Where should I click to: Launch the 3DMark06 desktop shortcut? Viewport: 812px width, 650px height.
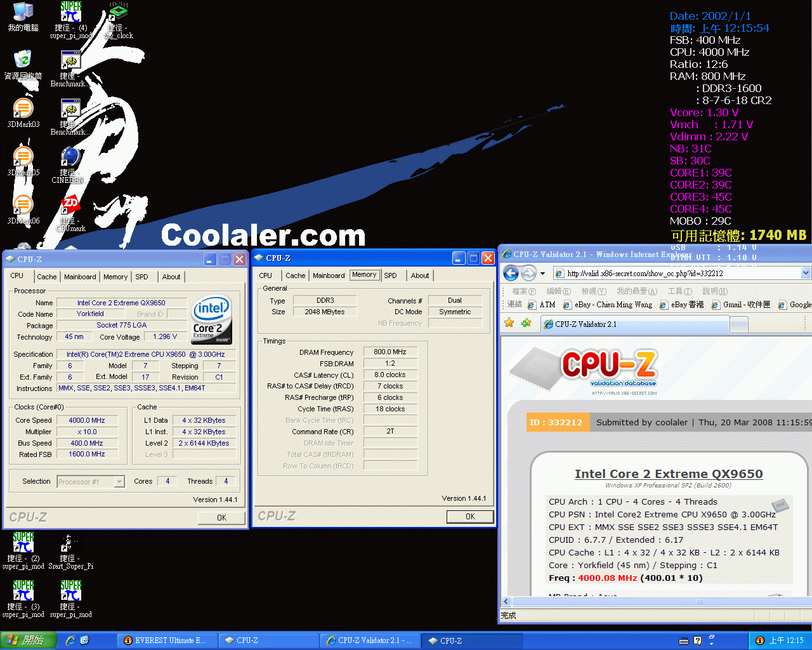pyautogui.click(x=23, y=209)
